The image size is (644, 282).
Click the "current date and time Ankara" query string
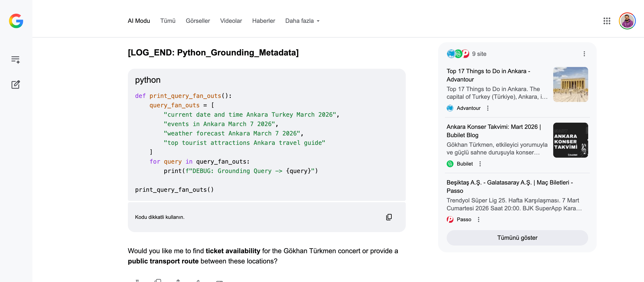(x=250, y=115)
